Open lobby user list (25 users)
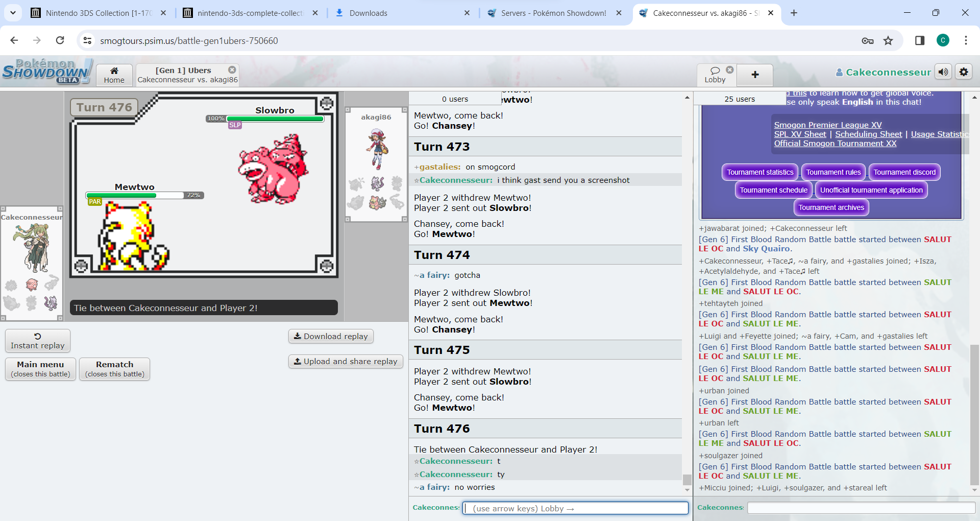 pyautogui.click(x=740, y=99)
